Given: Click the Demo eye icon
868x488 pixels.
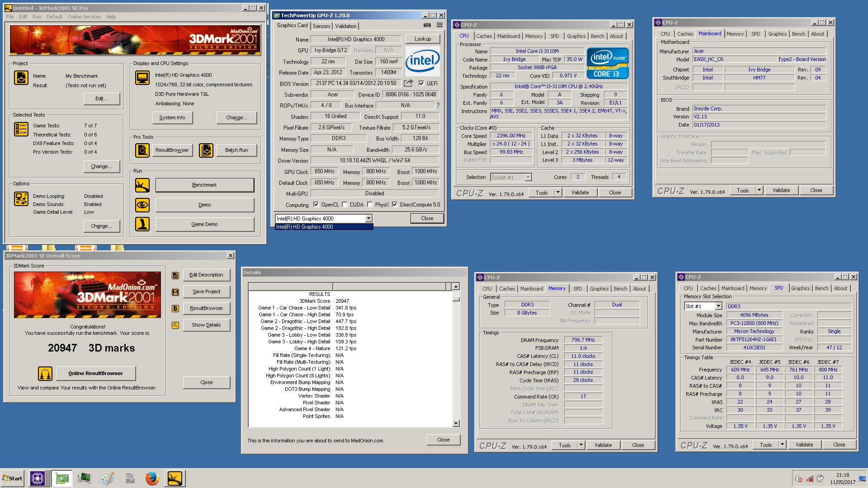Looking at the screenshot, I should tap(142, 205).
